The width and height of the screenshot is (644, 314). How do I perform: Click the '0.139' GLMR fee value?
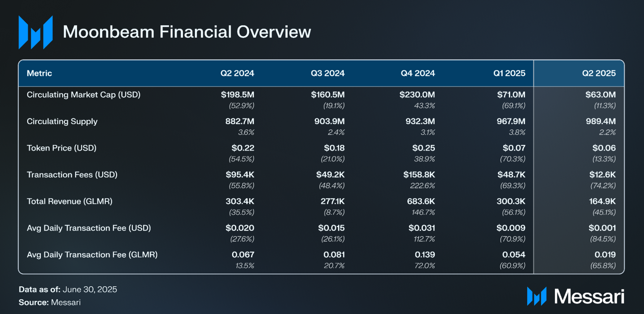click(x=425, y=255)
